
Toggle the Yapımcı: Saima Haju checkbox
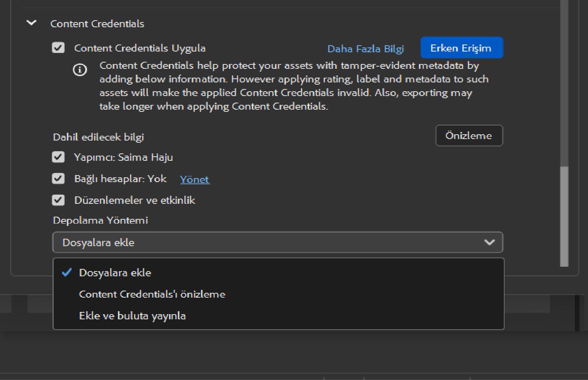[58, 157]
